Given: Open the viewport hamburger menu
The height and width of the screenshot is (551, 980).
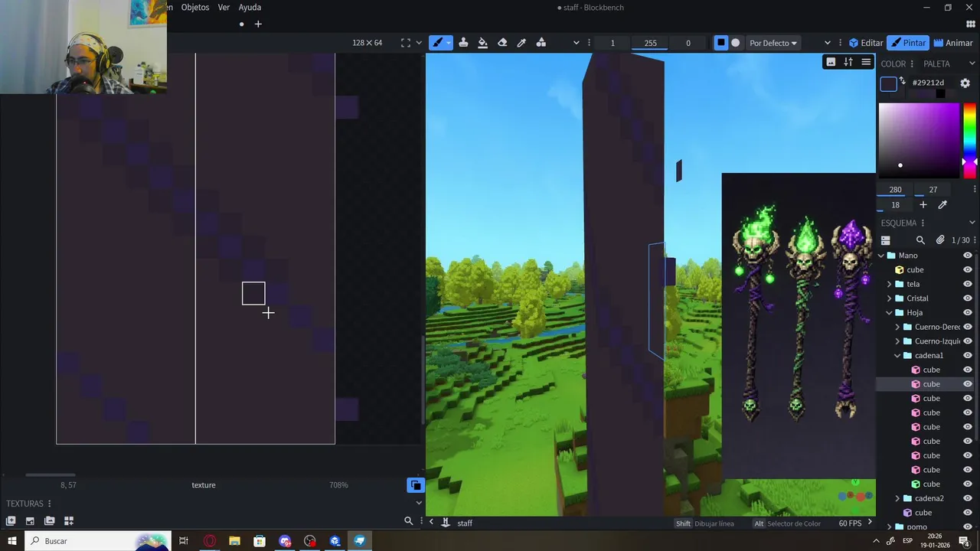Looking at the screenshot, I should (x=866, y=62).
